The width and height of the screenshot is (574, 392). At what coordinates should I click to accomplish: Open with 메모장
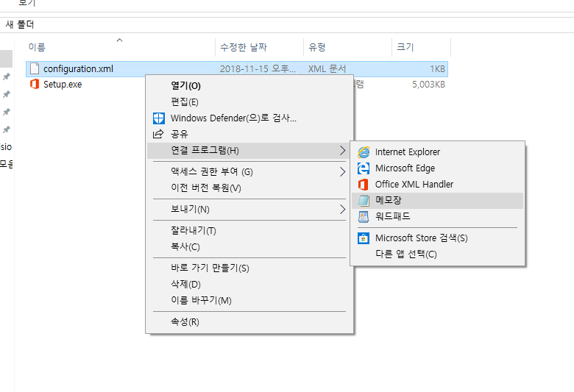pos(437,201)
